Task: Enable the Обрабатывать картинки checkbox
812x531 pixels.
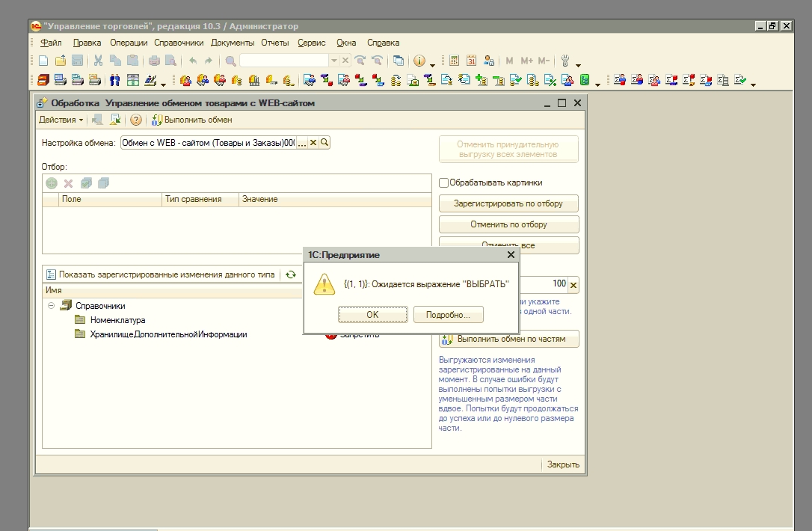Action: point(444,183)
